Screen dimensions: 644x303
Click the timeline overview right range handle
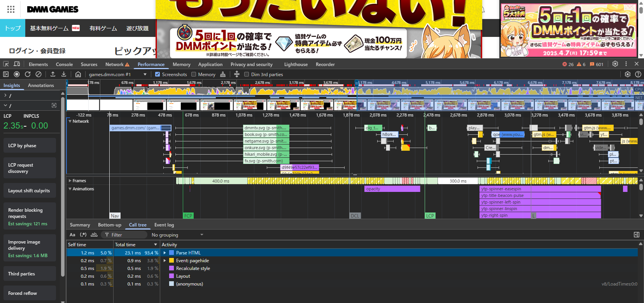point(356,83)
